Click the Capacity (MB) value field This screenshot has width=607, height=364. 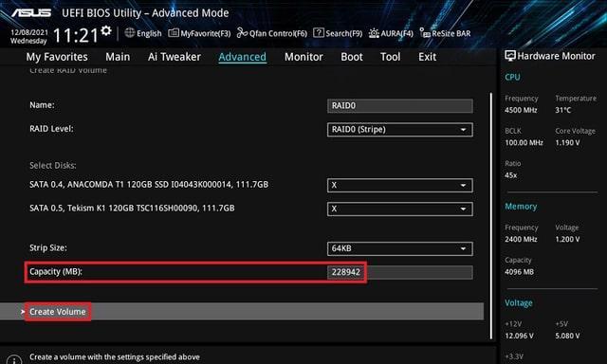[x=400, y=272]
